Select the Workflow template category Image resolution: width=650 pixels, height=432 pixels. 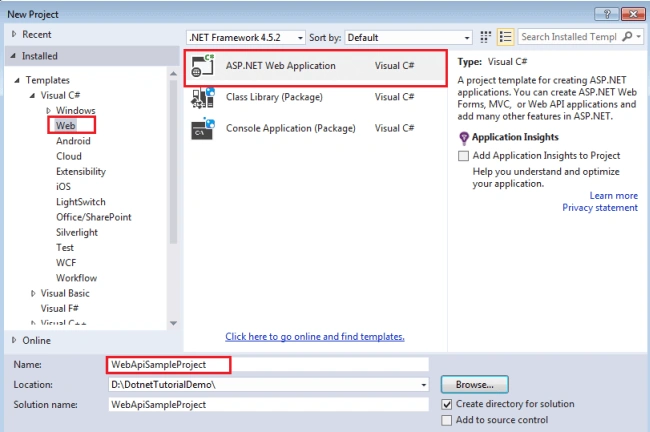76,278
